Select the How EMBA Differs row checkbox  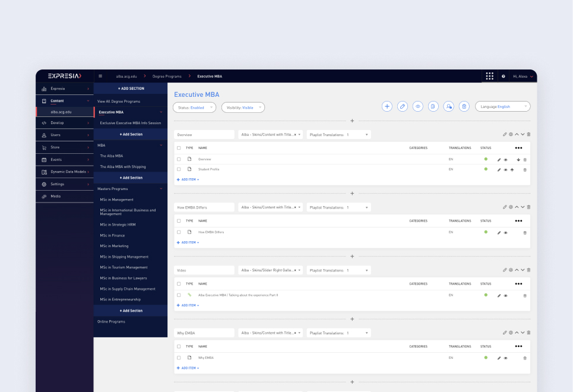tap(179, 232)
